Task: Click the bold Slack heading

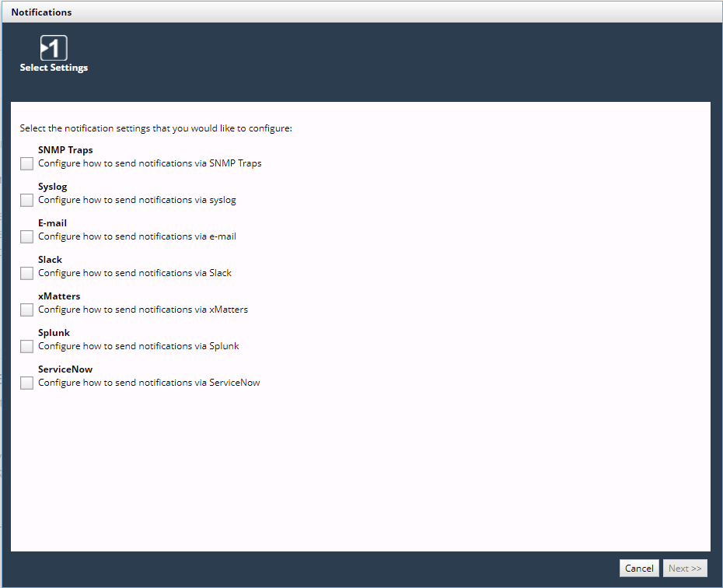Action: pos(50,260)
